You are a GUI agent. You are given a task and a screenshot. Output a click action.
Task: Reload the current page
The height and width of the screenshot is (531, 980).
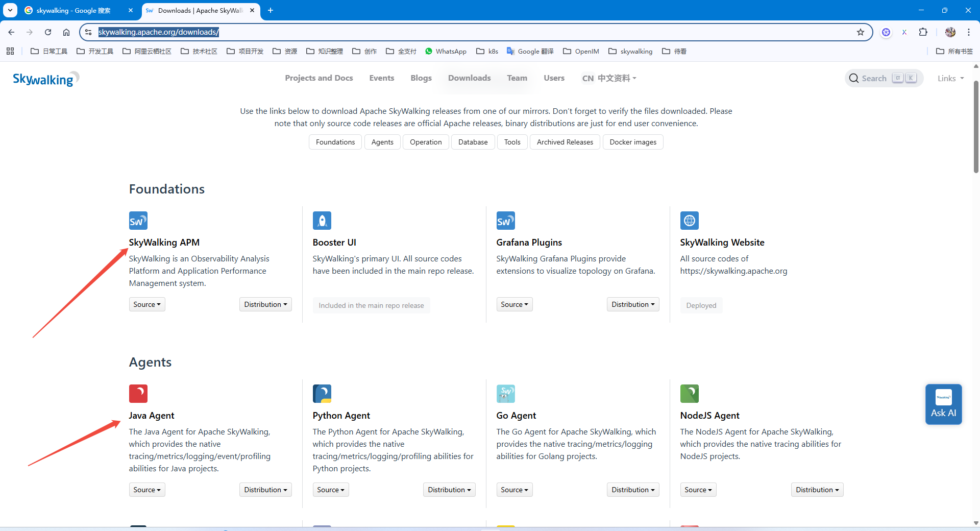pyautogui.click(x=48, y=32)
